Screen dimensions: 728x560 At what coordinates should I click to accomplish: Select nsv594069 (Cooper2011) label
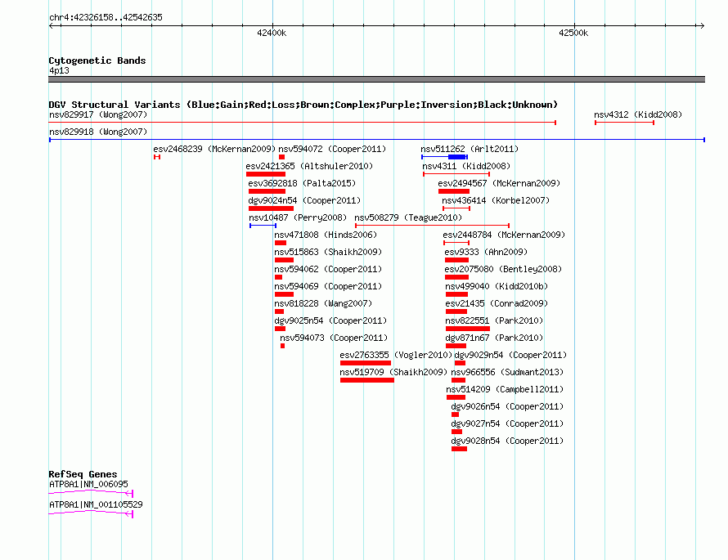[328, 286]
